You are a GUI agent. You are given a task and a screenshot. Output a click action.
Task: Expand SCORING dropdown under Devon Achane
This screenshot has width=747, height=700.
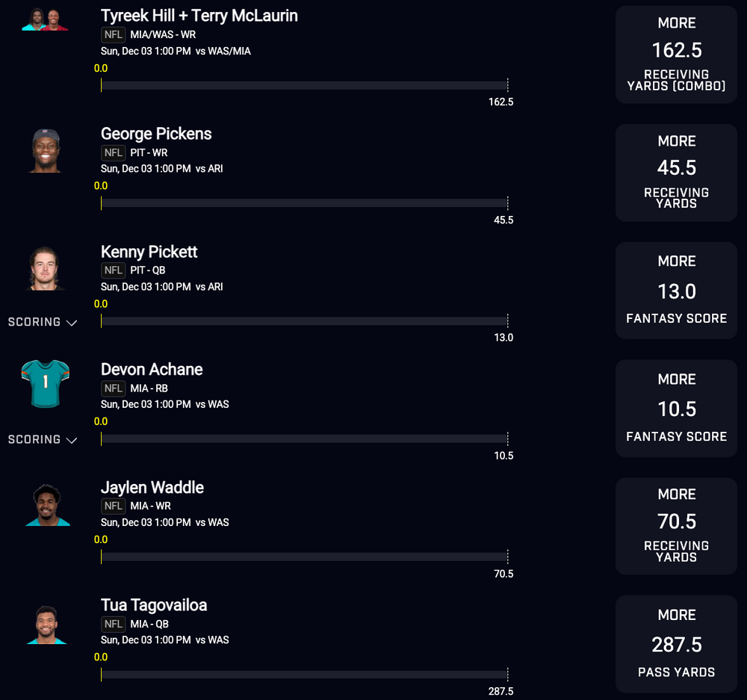tap(43, 439)
